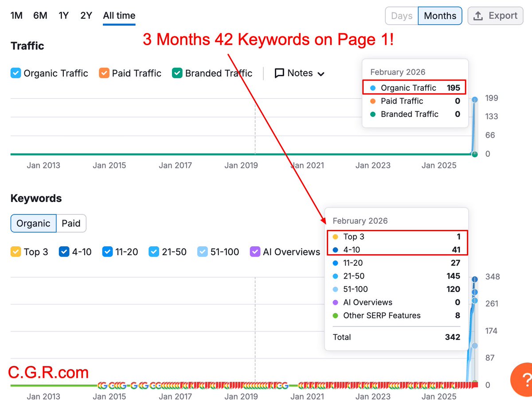Select the 6M time range
The image size is (532, 400).
(40, 16)
